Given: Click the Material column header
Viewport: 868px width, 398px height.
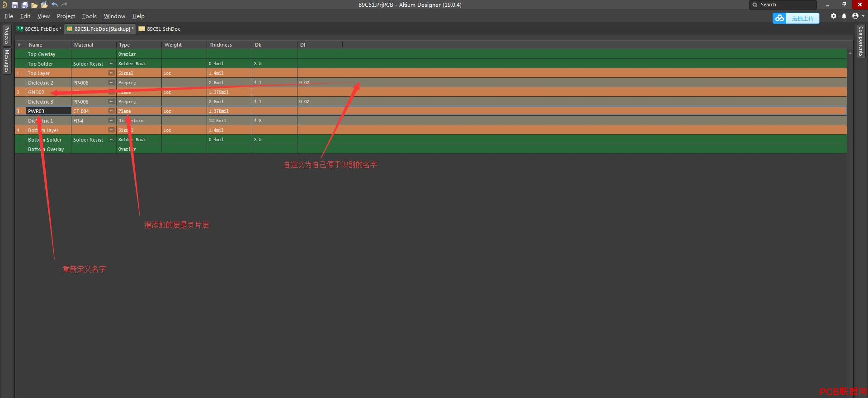Looking at the screenshot, I should tap(94, 45).
